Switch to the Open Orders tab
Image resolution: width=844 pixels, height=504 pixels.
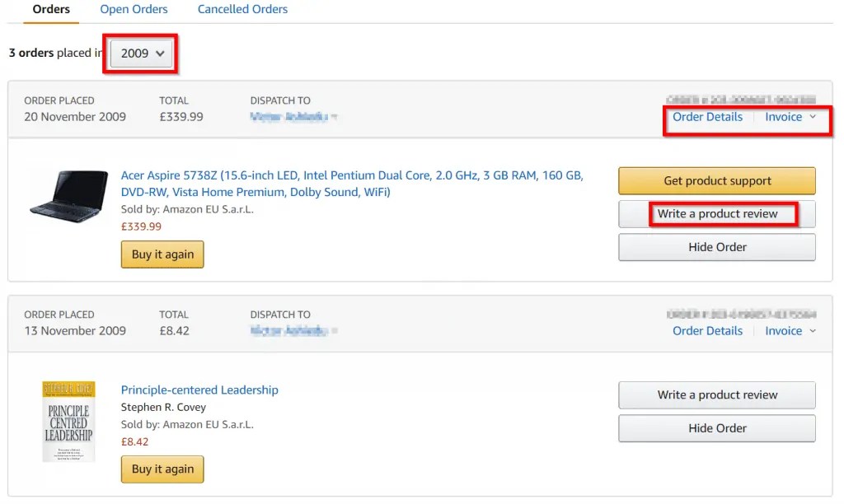point(134,9)
